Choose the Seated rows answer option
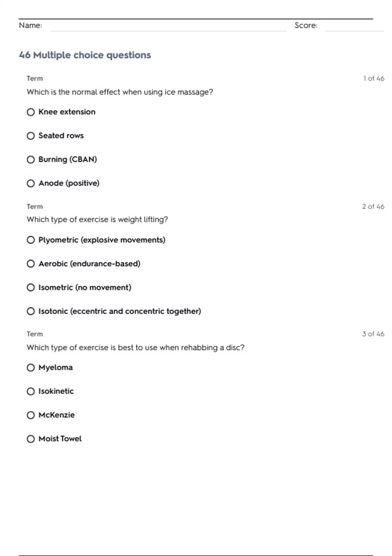The width and height of the screenshot is (392, 556). pos(31,136)
